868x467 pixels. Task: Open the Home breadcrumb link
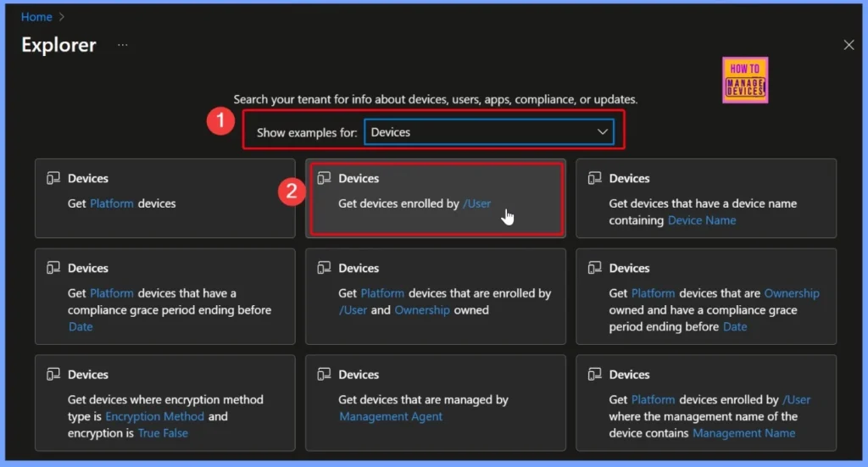click(36, 17)
